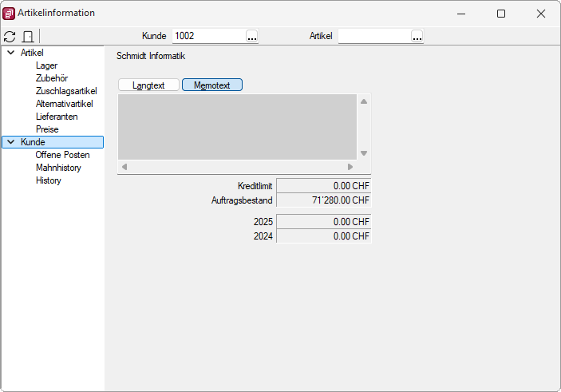Show Offene Posten for the customer
This screenshot has width=561, height=392.
(x=62, y=155)
